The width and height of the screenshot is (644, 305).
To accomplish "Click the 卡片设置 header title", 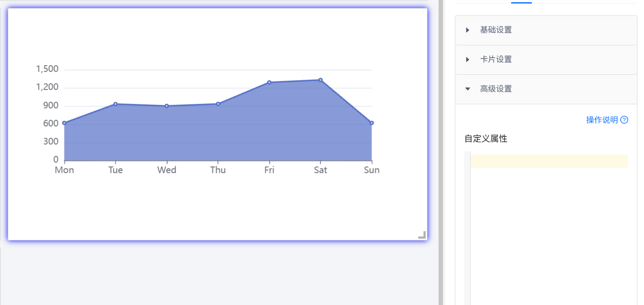I will pyautogui.click(x=496, y=59).
